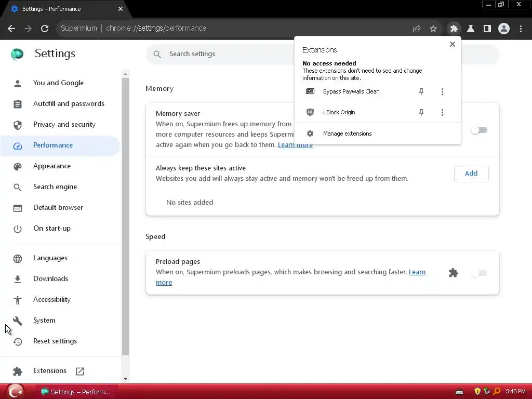Go back using the browser back arrow
Viewport: 532px width, 399px height.
[x=11, y=29]
